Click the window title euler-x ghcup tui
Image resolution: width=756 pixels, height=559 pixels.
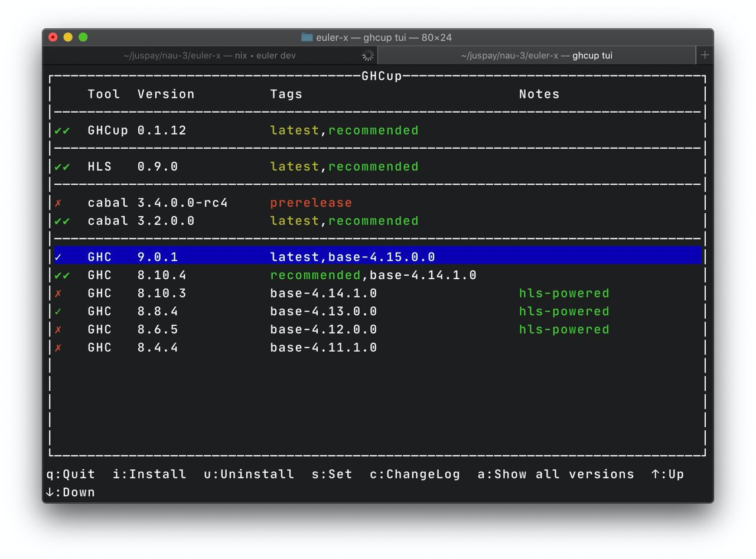pyautogui.click(x=384, y=37)
